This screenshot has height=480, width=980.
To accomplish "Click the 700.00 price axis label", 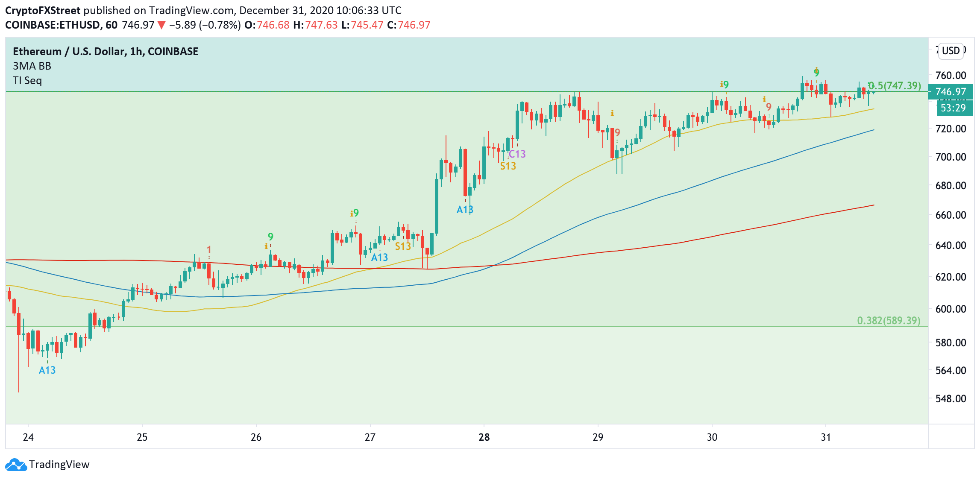I will pos(951,157).
